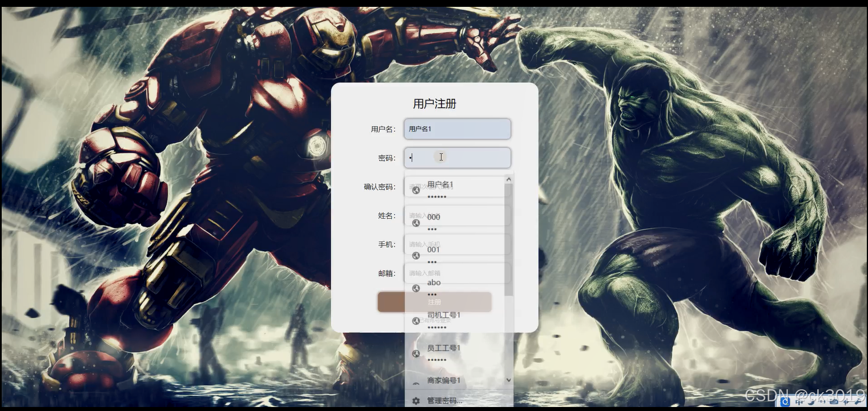
Task: Click the password suggestion list scrollbar thumb
Action: 509,240
